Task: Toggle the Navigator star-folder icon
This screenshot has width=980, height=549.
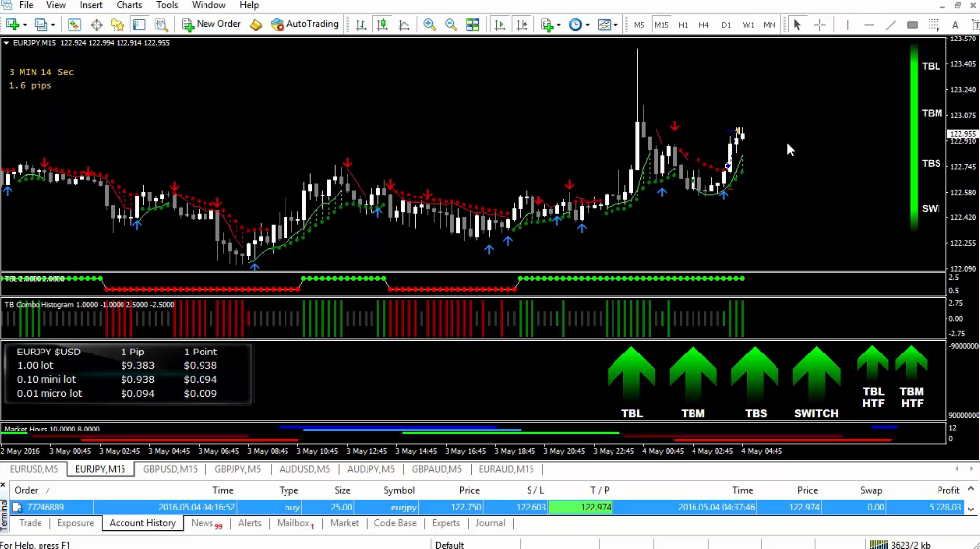Action: point(118,25)
